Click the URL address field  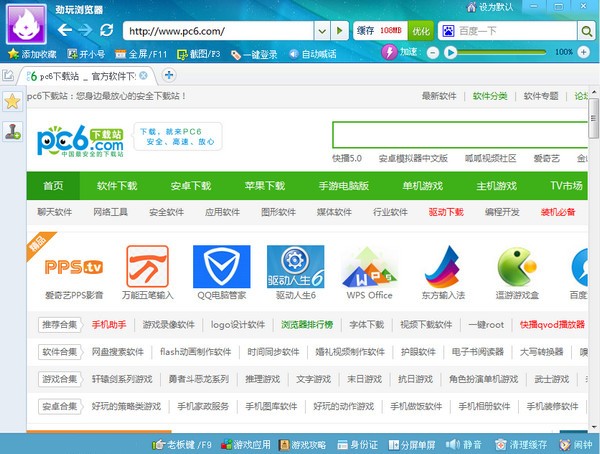(218, 31)
